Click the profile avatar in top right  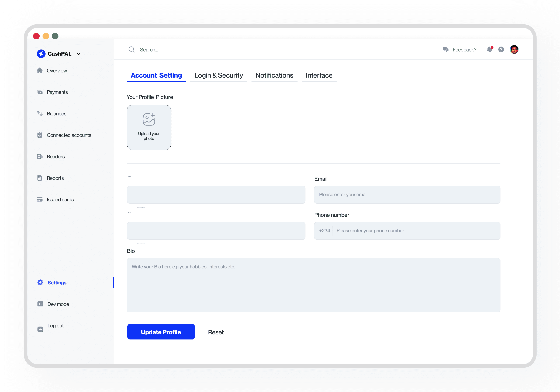[514, 49]
